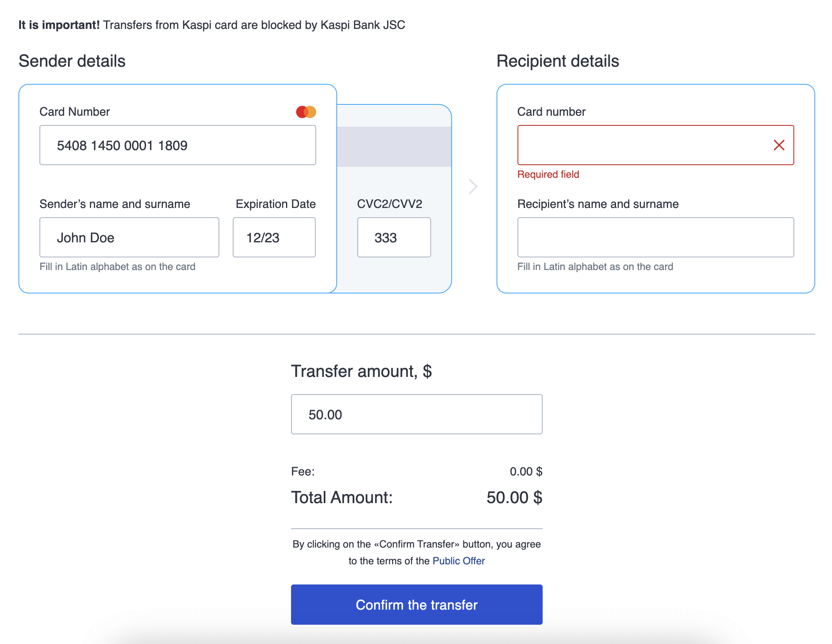The width and height of the screenshot is (832, 644).
Task: Click the Total Amount value 50.00 $
Action: (x=514, y=498)
